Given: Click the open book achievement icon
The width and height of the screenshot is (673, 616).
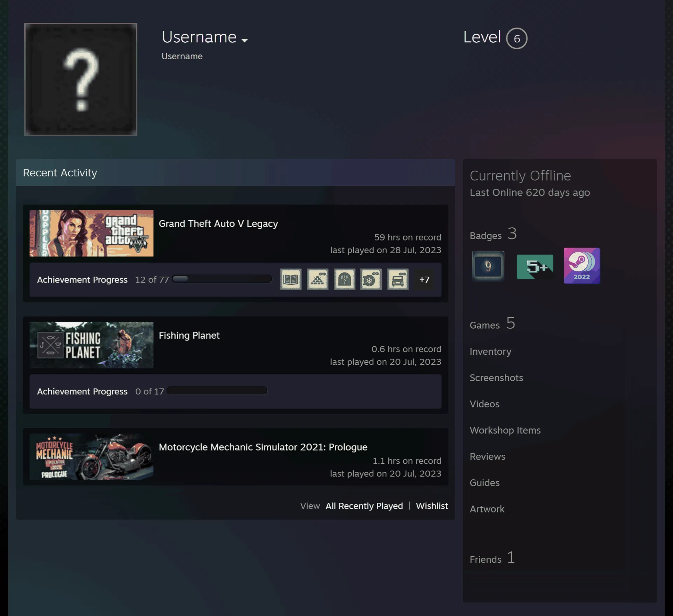Looking at the screenshot, I should 290,279.
